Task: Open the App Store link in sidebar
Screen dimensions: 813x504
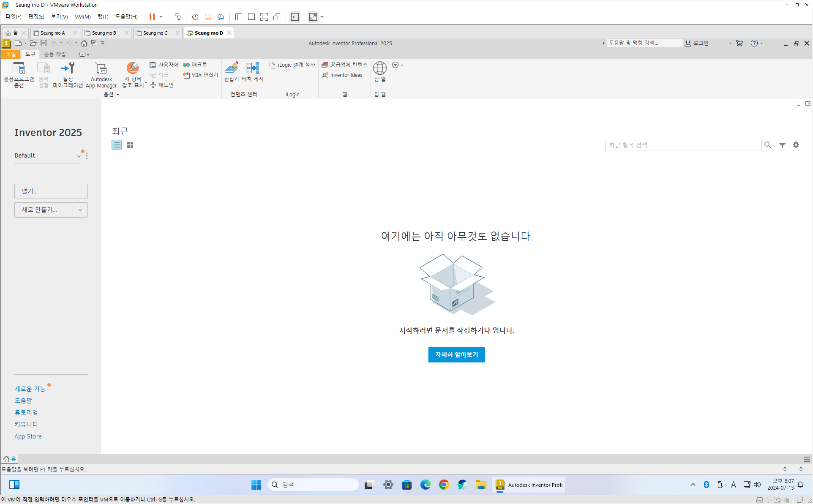Action: click(28, 436)
